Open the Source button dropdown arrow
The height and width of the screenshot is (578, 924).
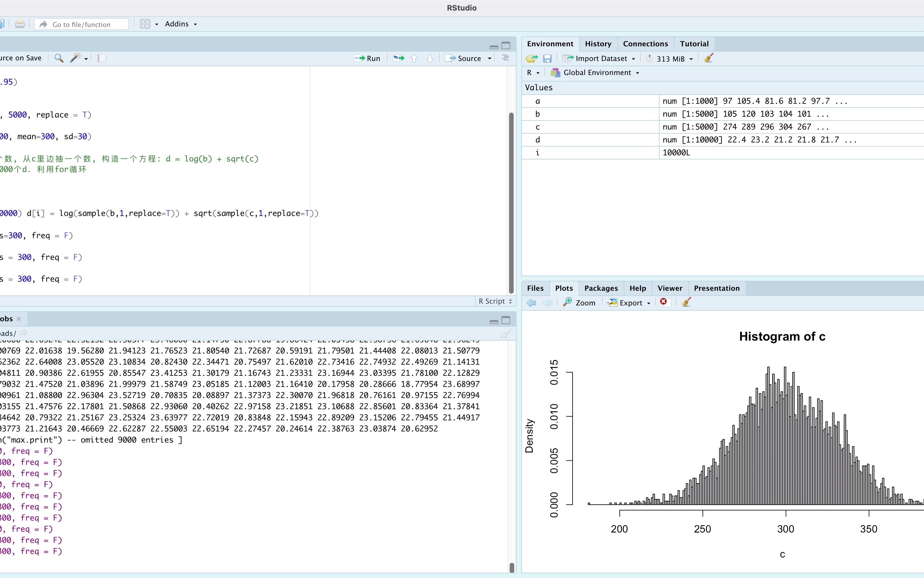point(490,59)
